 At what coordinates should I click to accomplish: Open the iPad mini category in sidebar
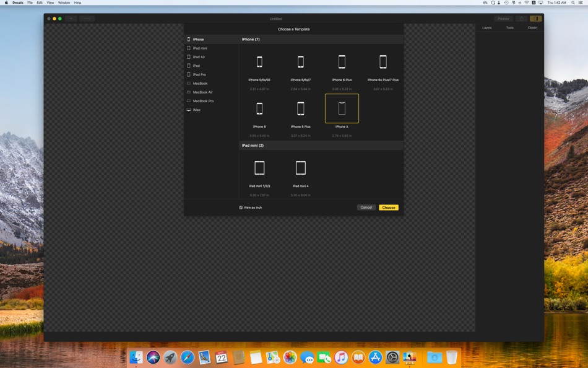coord(212,48)
